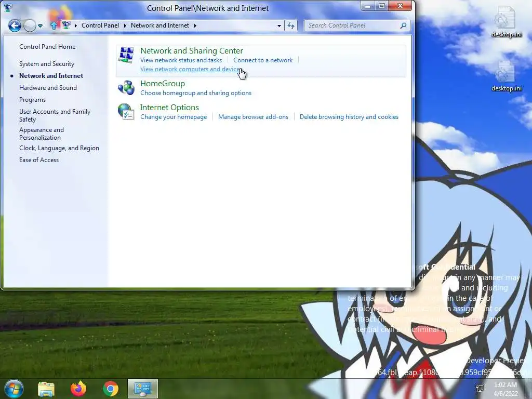The height and width of the screenshot is (399, 532).
Task: Open User Accounts and Family Safety
Action: [x=55, y=115]
